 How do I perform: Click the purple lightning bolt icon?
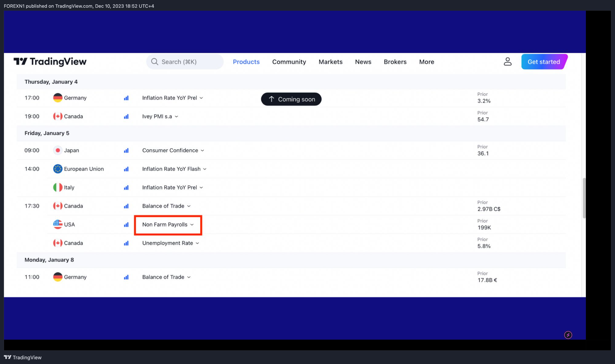click(568, 335)
